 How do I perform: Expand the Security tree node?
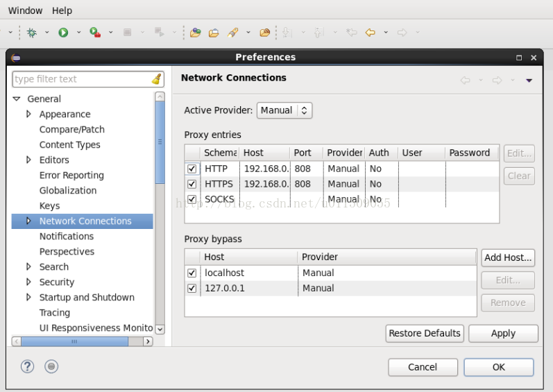(28, 282)
